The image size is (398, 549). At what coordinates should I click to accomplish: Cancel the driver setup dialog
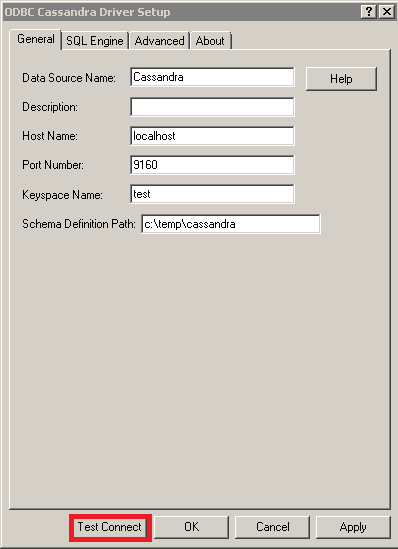click(x=272, y=527)
